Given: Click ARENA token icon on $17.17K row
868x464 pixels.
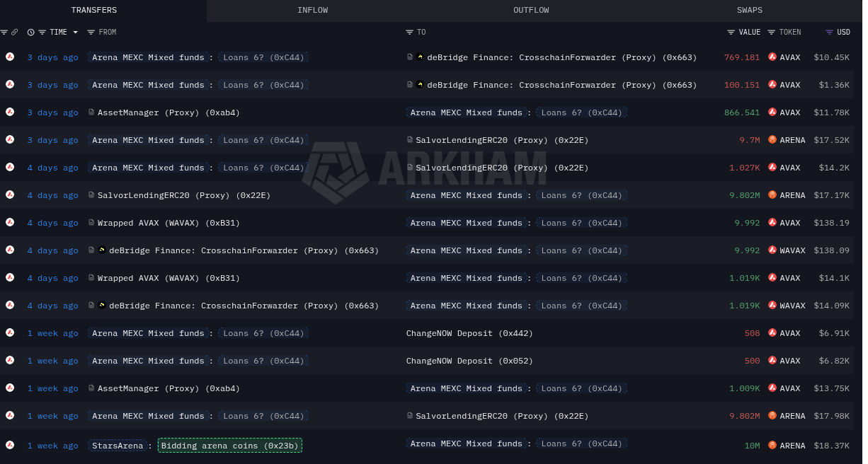Looking at the screenshot, I should (x=772, y=195).
